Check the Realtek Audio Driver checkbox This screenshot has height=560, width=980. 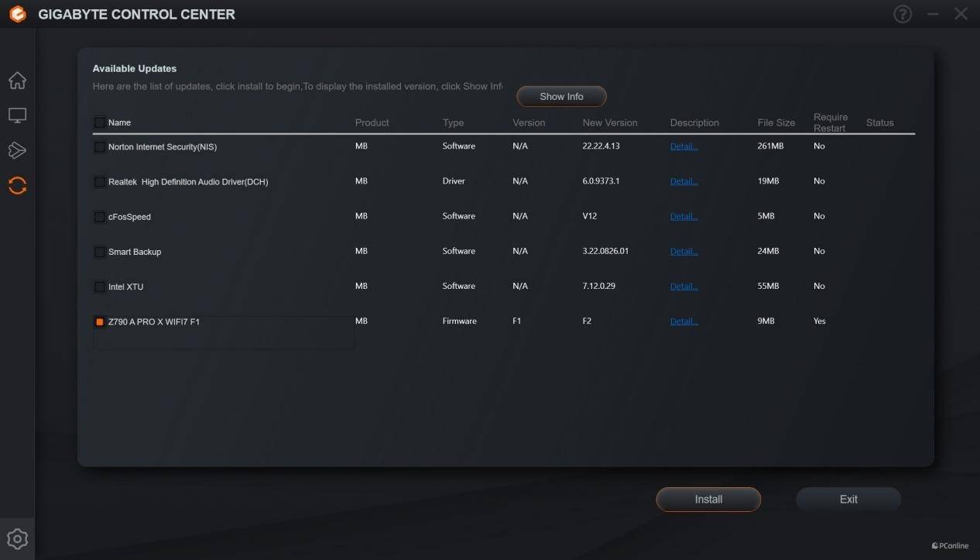point(100,182)
